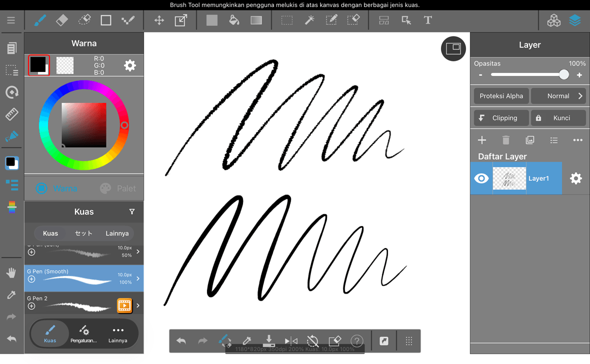590x364 pixels.
Task: Open the Normal blend mode dropdown
Action: coord(558,96)
